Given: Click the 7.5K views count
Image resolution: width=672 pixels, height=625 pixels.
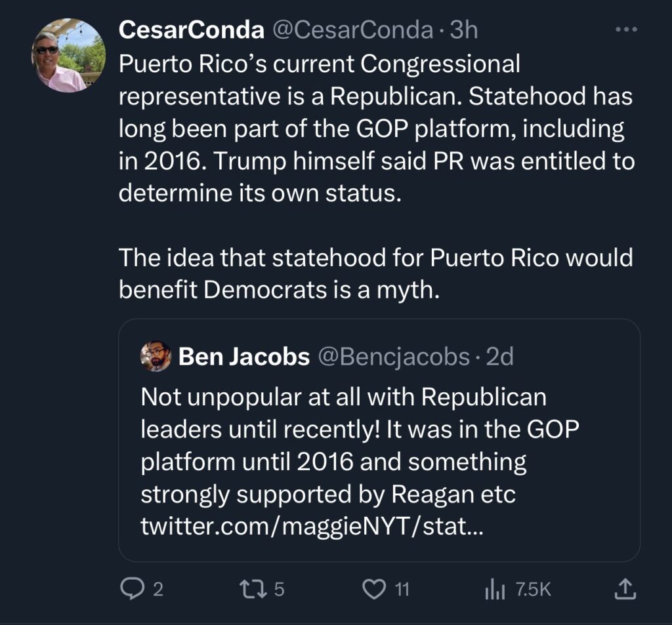Looking at the screenshot, I should [x=533, y=590].
